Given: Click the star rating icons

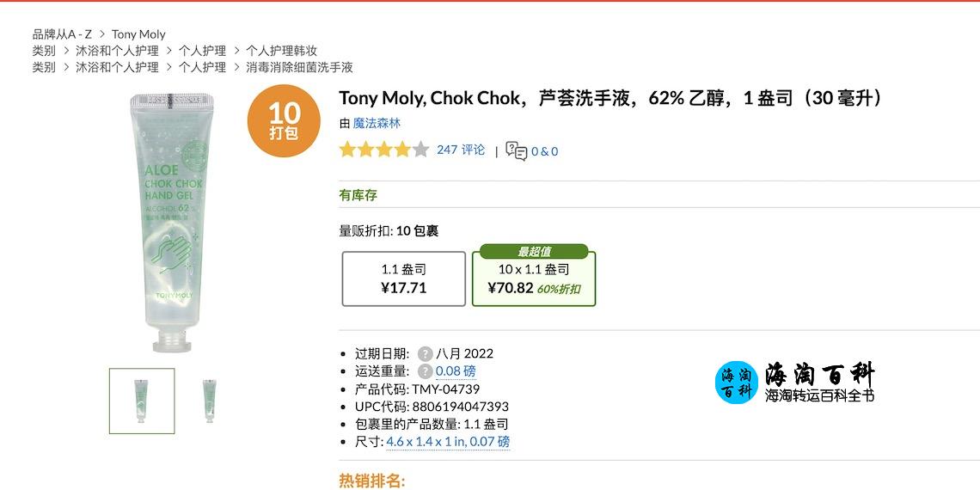Looking at the screenshot, I should point(383,150).
